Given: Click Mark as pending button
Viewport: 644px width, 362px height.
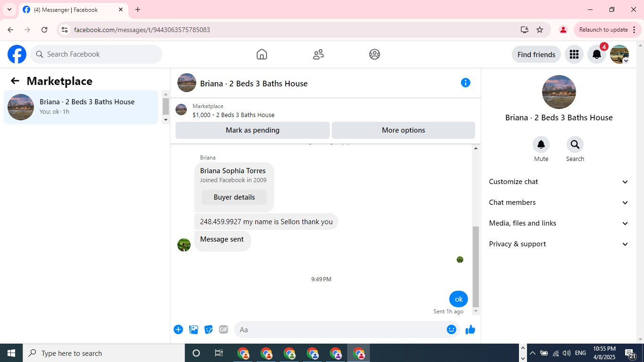Looking at the screenshot, I should (x=252, y=130).
